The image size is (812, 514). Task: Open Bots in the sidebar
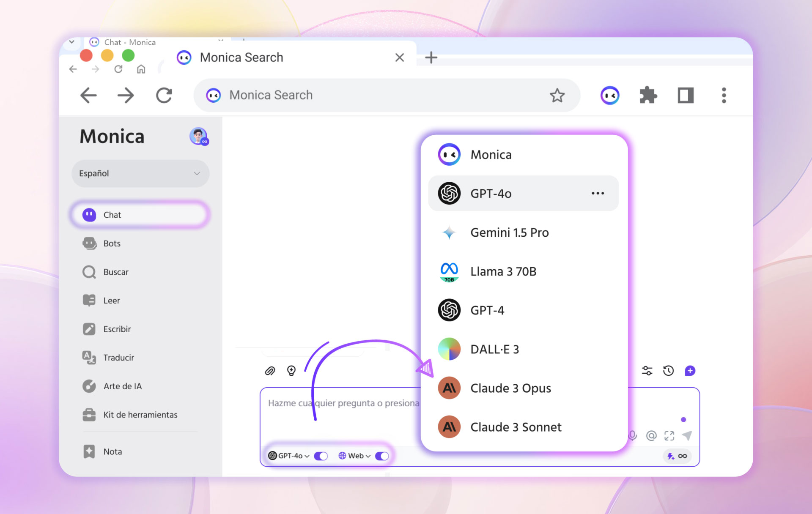pyautogui.click(x=112, y=243)
